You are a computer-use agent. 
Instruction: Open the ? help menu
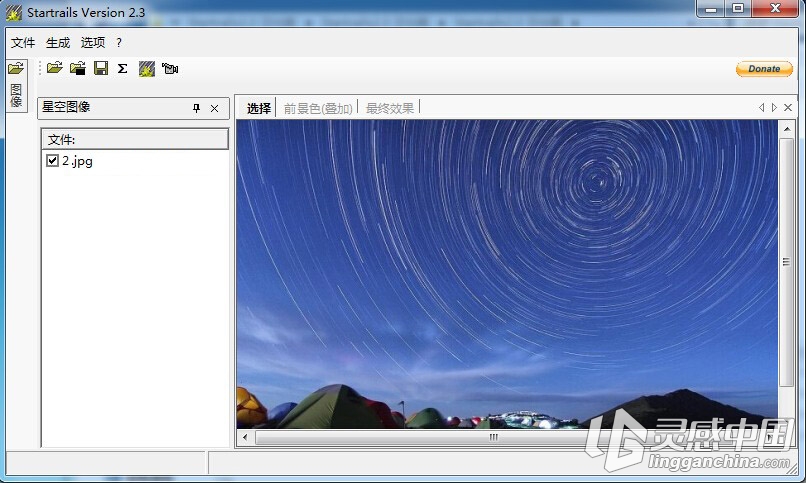pos(119,43)
